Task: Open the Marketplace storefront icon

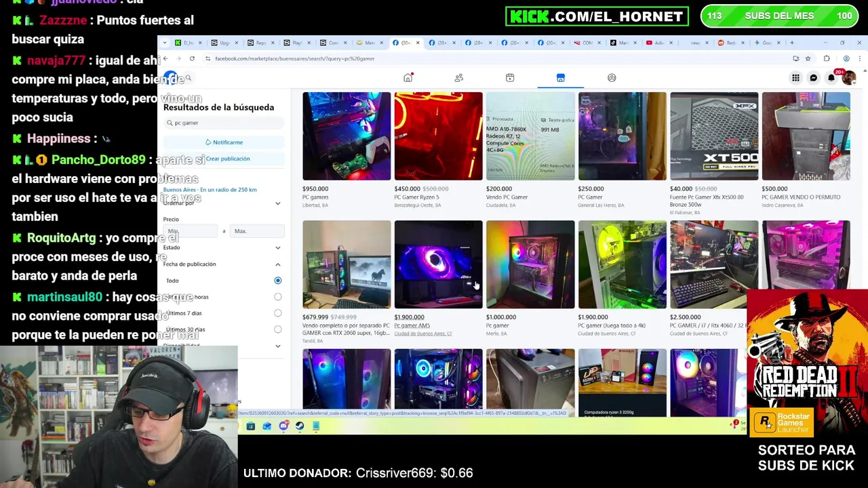Action: (561, 78)
